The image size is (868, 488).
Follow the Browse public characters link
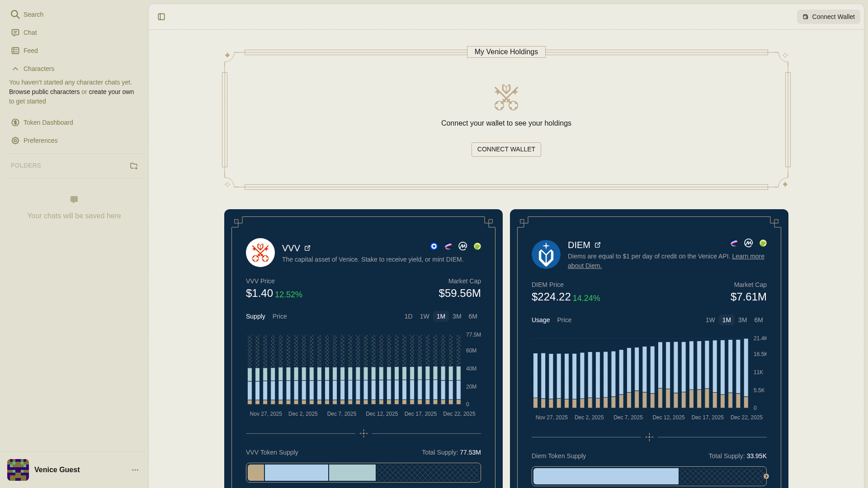tap(44, 92)
